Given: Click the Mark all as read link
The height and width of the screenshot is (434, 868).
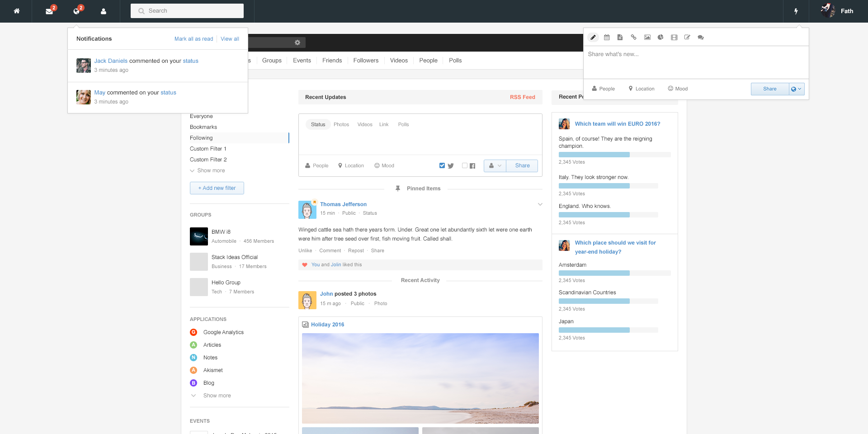Looking at the screenshot, I should point(193,39).
